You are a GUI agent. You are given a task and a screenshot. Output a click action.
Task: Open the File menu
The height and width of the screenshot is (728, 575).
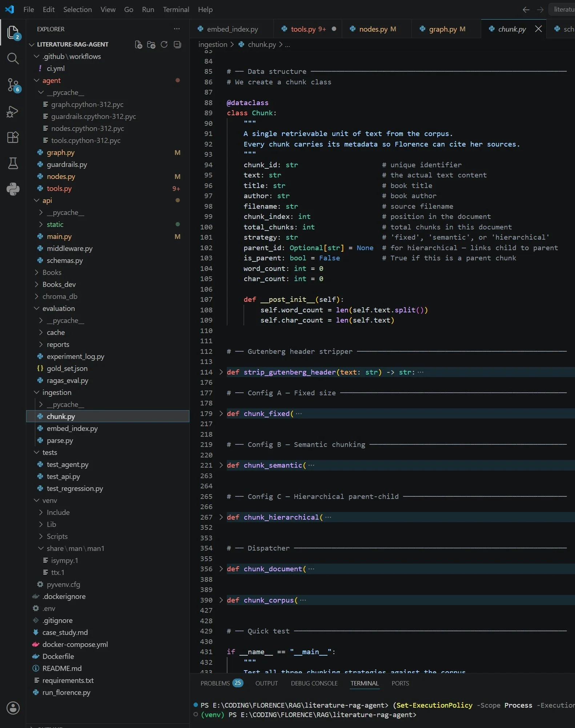(28, 9)
